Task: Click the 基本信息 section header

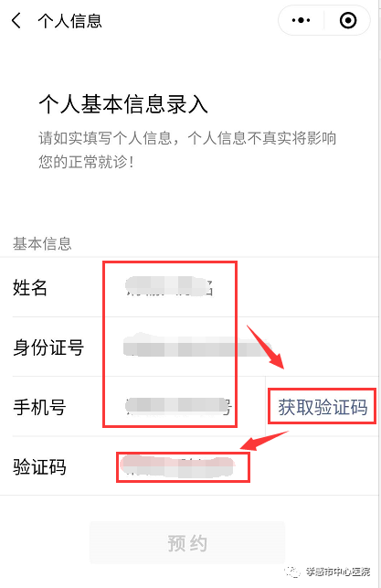Action: point(42,244)
